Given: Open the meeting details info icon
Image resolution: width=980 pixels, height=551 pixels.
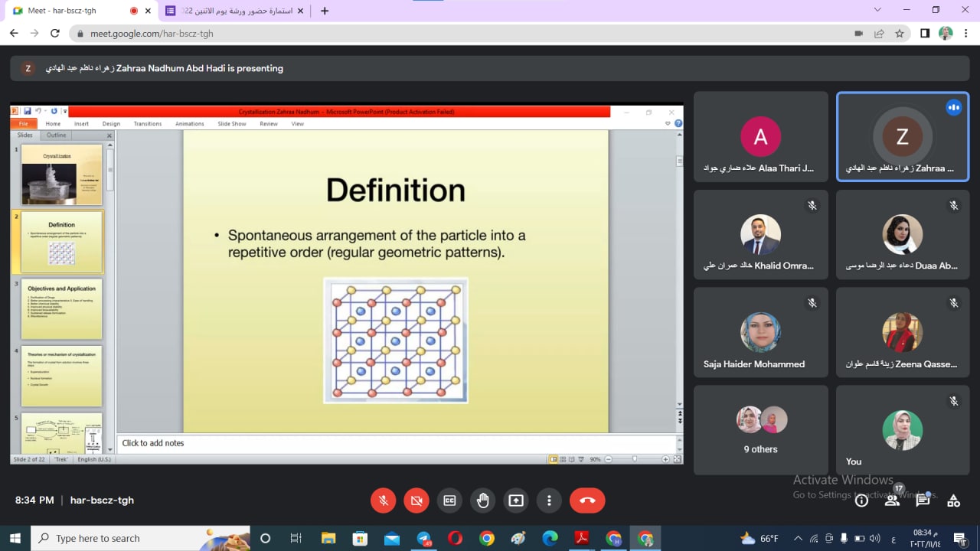Looking at the screenshot, I should coord(861,500).
